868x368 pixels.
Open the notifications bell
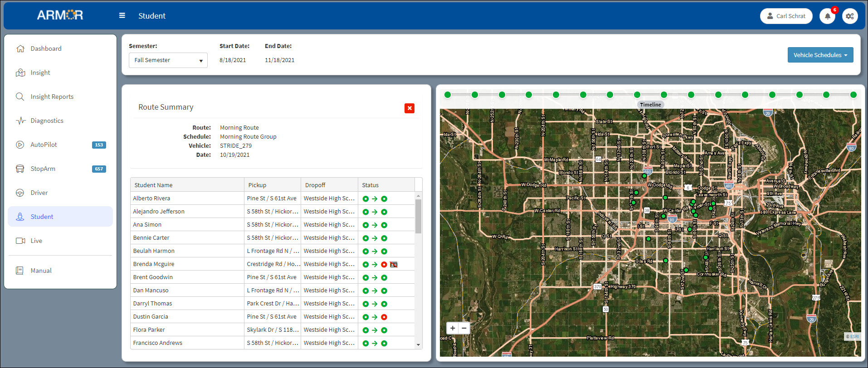tap(827, 16)
